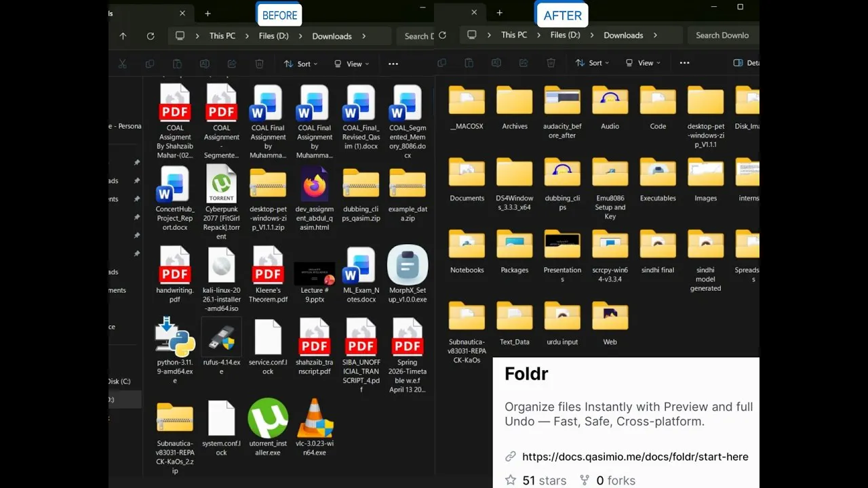Select the handwriting.pdf file icon
This screenshot has height=488, width=868.
pyautogui.click(x=175, y=265)
